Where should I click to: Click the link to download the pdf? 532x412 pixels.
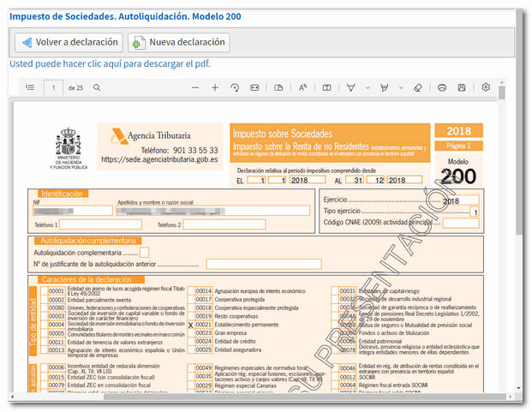[x=110, y=63]
